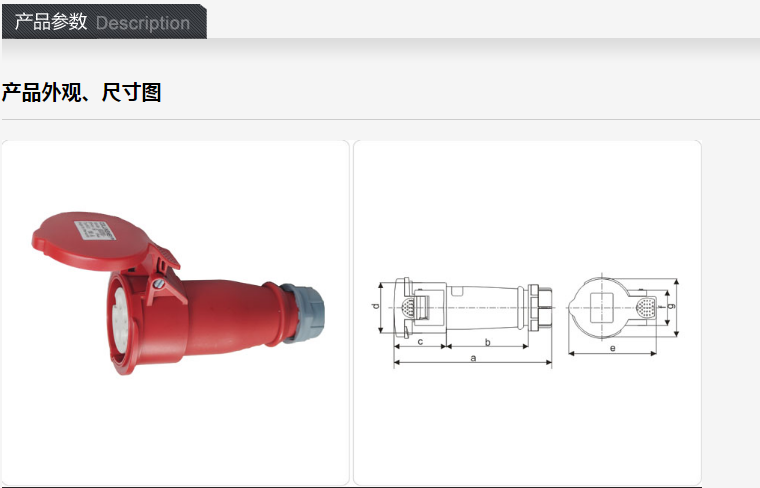
Task: Open the 产品参数 Description tab
Action: pyautogui.click(x=104, y=22)
